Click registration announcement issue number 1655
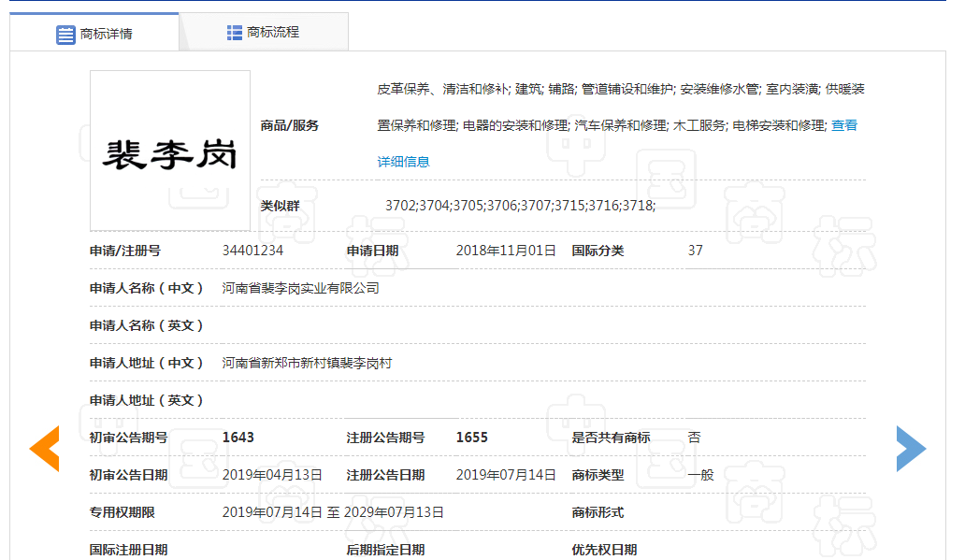 (x=472, y=438)
